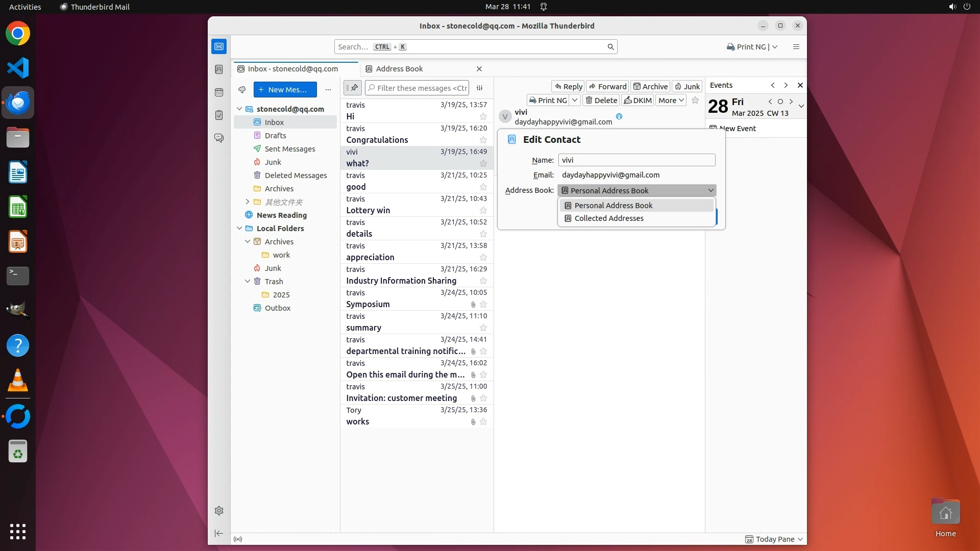Open Chat space icon in sidebar
This screenshot has height=551, width=980.
click(219, 138)
